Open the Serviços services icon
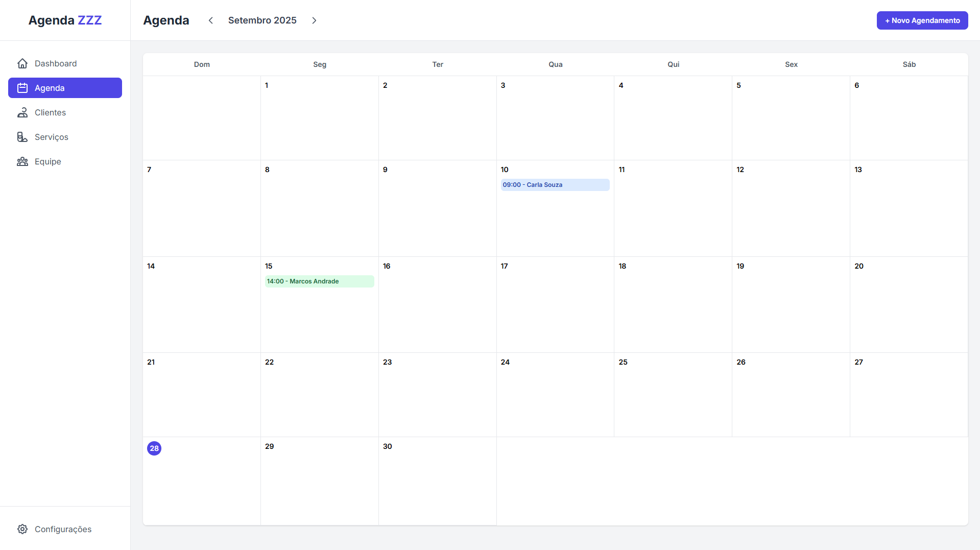Screen dimensions: 980x550 pos(22,137)
